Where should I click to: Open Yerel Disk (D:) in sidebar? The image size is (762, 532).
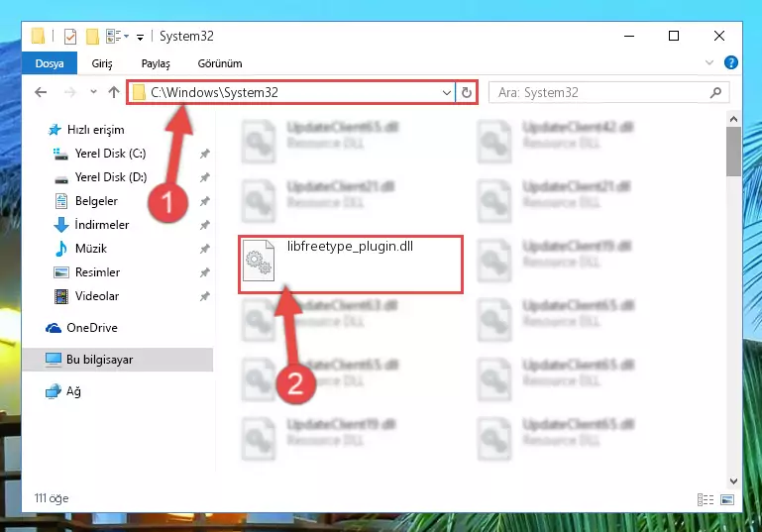pyautogui.click(x=111, y=177)
